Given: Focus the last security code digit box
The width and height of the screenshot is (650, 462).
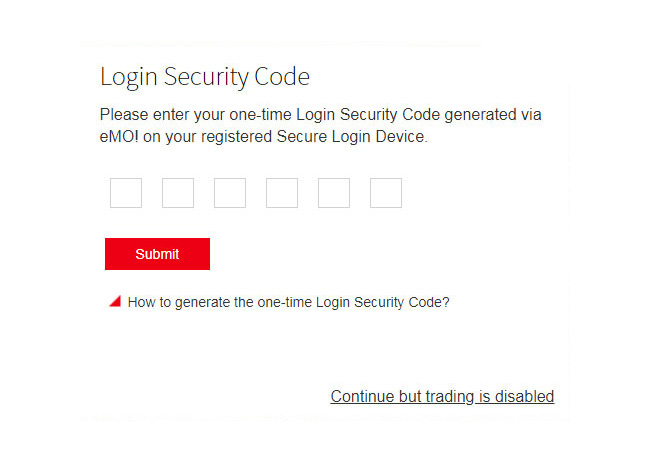Looking at the screenshot, I should 386,193.
